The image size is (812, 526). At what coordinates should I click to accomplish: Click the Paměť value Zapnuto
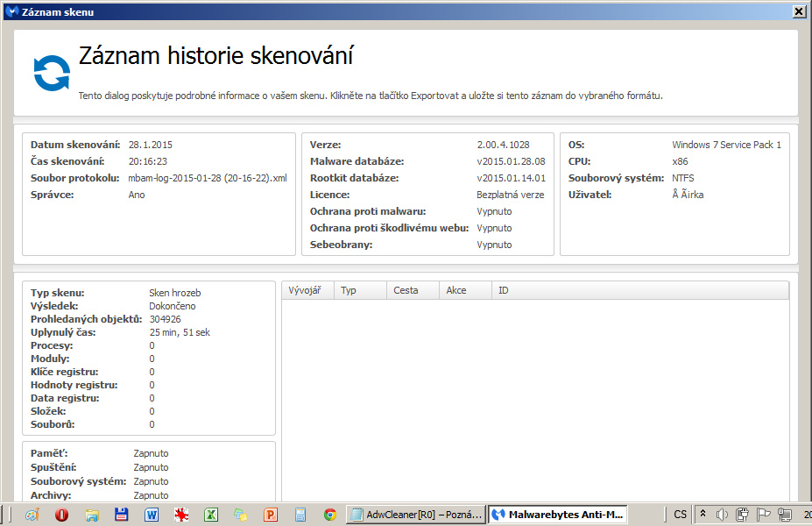(x=151, y=453)
